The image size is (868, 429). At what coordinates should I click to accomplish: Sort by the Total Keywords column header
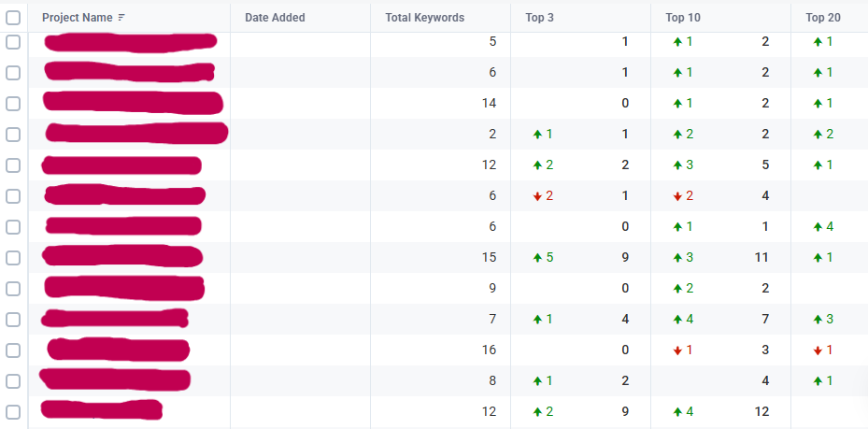[x=424, y=18]
